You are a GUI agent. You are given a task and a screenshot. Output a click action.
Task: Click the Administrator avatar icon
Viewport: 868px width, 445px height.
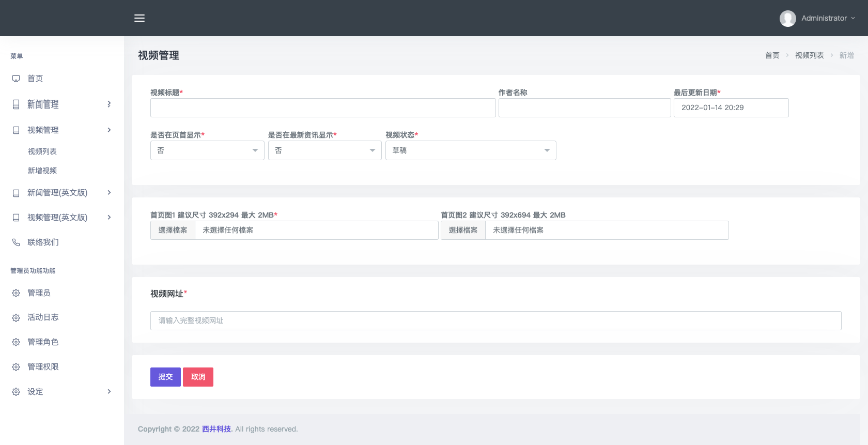point(787,19)
